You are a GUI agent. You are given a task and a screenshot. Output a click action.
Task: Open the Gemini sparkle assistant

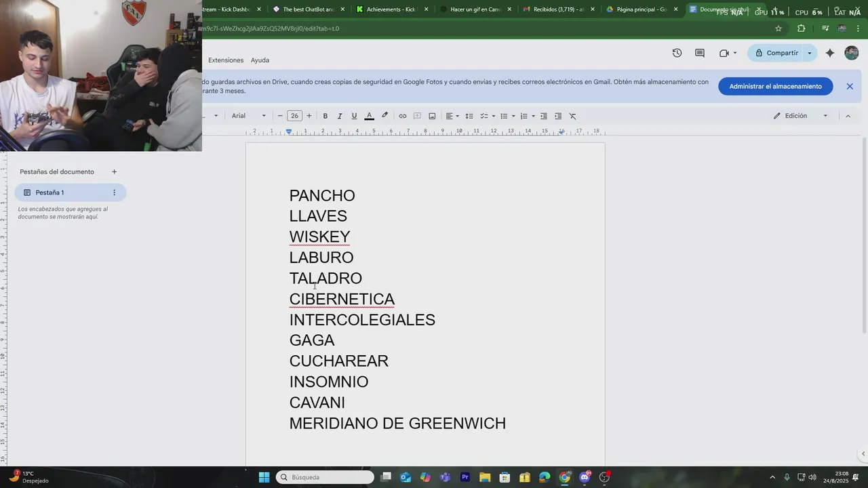[x=829, y=53]
